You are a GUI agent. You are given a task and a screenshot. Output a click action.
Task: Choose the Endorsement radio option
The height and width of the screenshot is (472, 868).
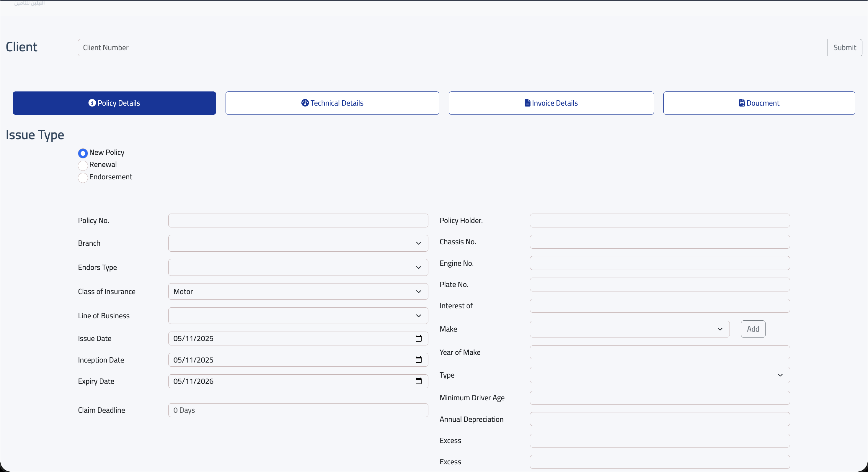[x=83, y=178]
